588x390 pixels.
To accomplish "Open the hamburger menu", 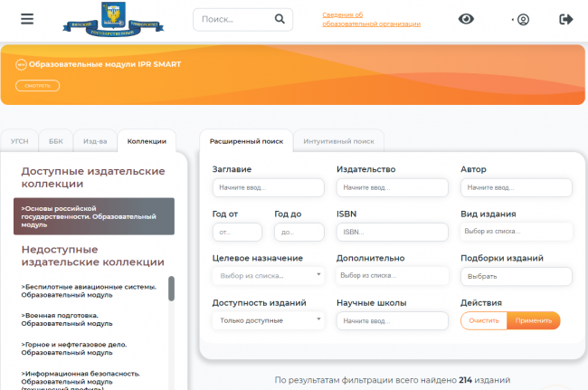I will [x=27, y=19].
